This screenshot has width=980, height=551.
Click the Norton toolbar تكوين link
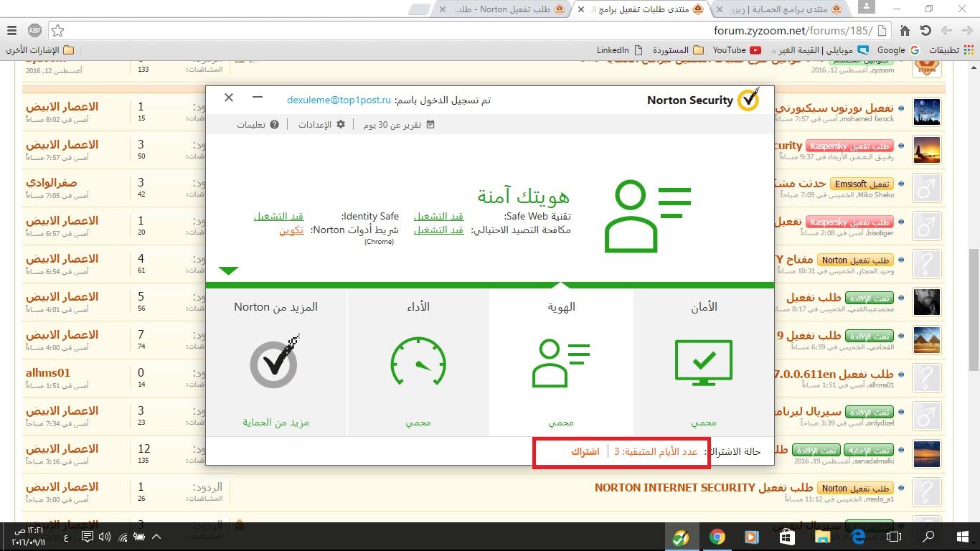[x=291, y=230]
